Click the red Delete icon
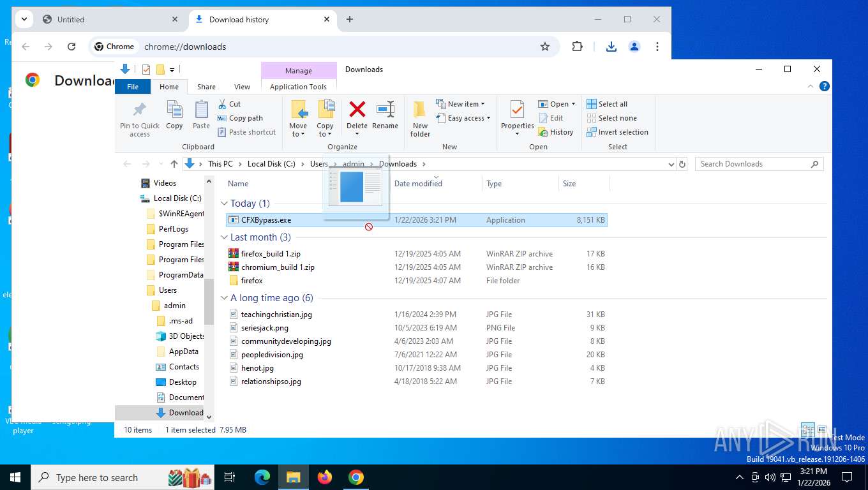Image resolution: width=868 pixels, height=490 pixels. pos(357,110)
